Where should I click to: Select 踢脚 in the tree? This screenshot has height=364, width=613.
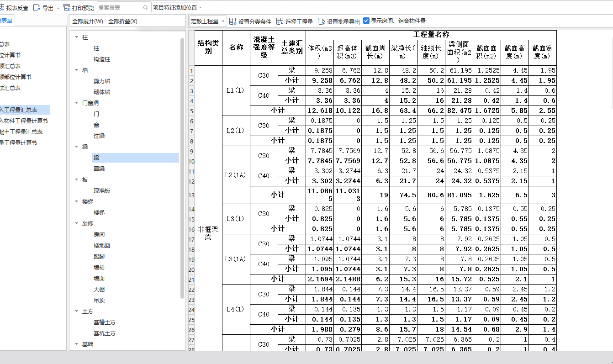[x=99, y=257]
